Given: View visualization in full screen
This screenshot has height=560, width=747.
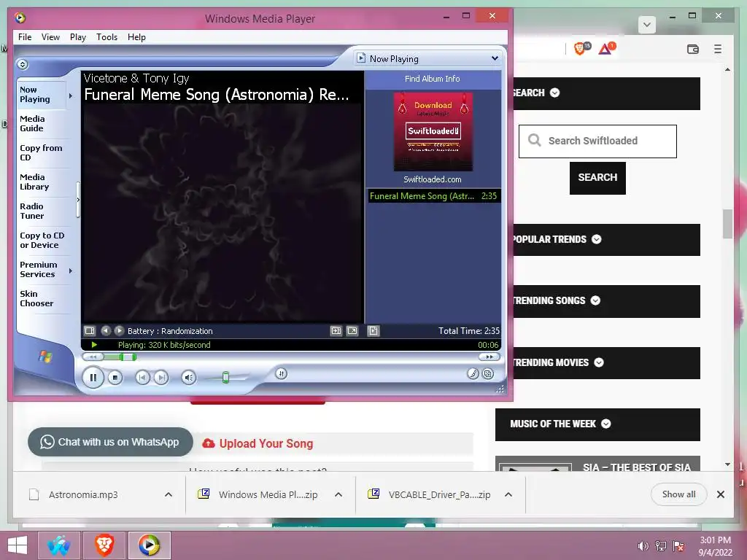Looking at the screenshot, I should (x=352, y=330).
